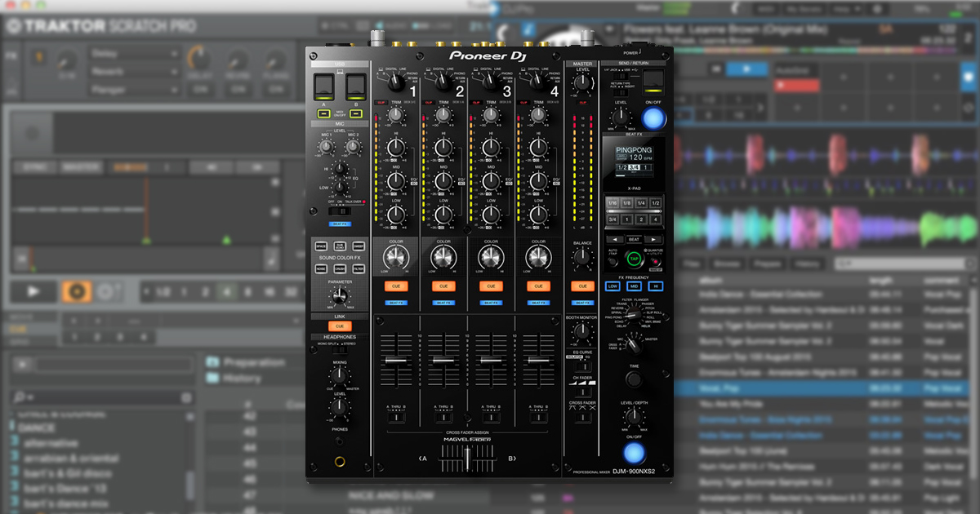980x514 pixels.
Task: Click the BOOTH MONITOR knob
Action: click(x=582, y=330)
